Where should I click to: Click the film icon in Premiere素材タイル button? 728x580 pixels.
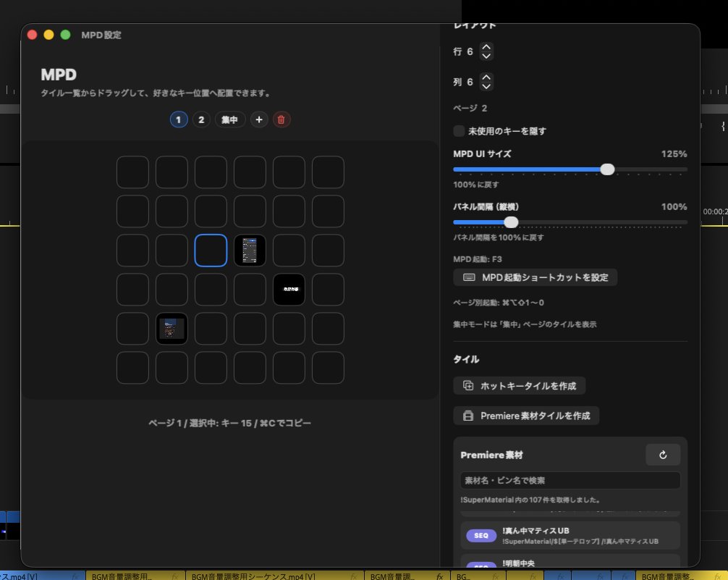pos(468,416)
